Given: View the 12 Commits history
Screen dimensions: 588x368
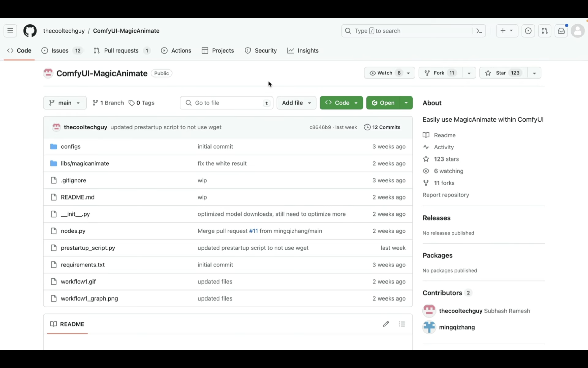Looking at the screenshot, I should click(x=382, y=127).
